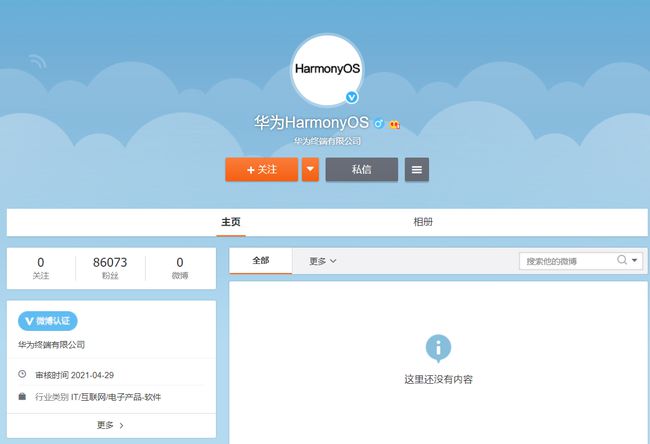
Task: Switch to the 相册 album tab
Action: pos(423,222)
